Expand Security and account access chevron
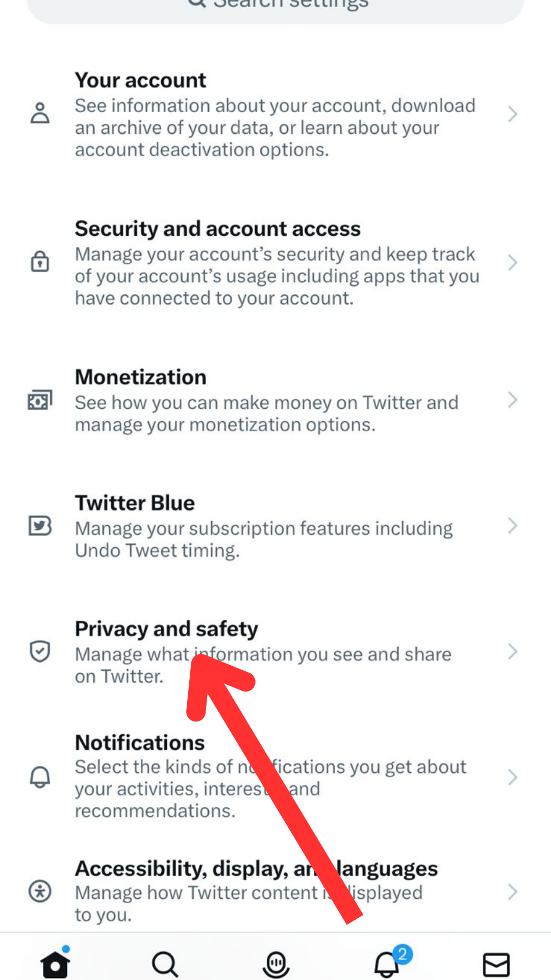The image size is (551, 980). (x=513, y=262)
